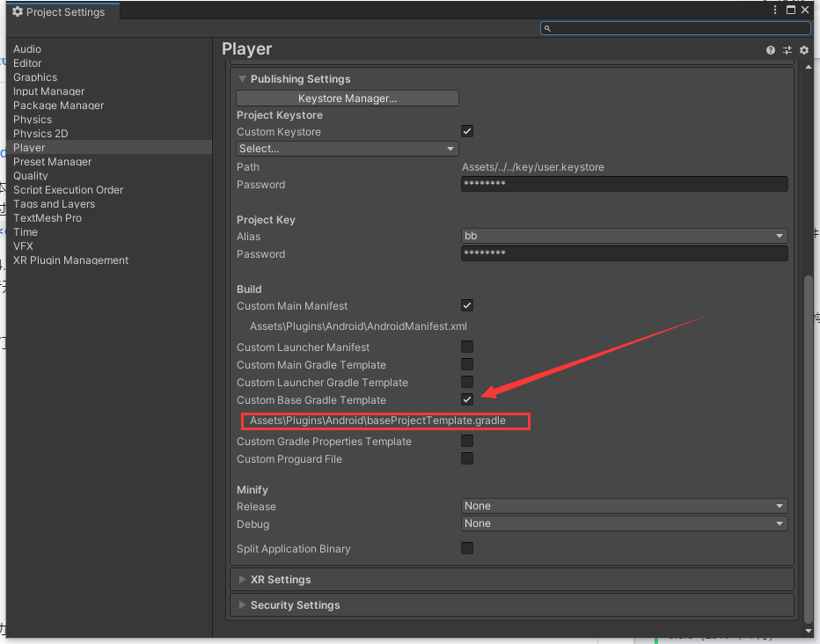The width and height of the screenshot is (820, 644).
Task: Enable Custom Launcher Manifest checkbox
Action: click(x=467, y=347)
